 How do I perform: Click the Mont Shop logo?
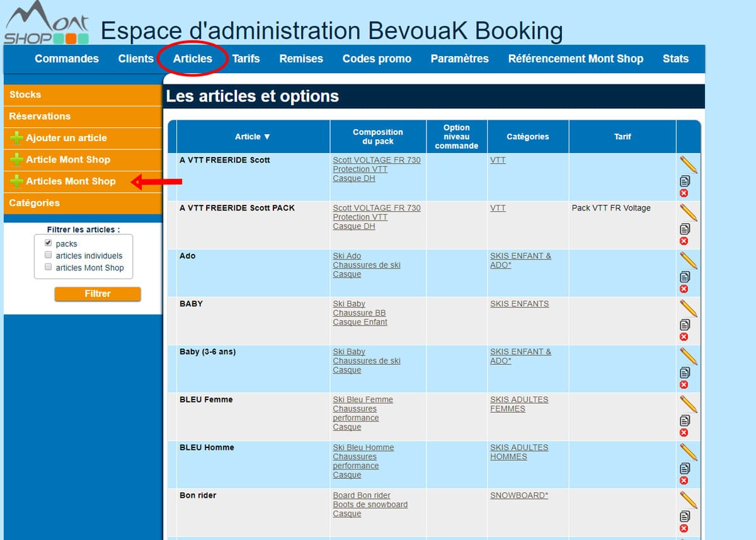pyautogui.click(x=47, y=23)
